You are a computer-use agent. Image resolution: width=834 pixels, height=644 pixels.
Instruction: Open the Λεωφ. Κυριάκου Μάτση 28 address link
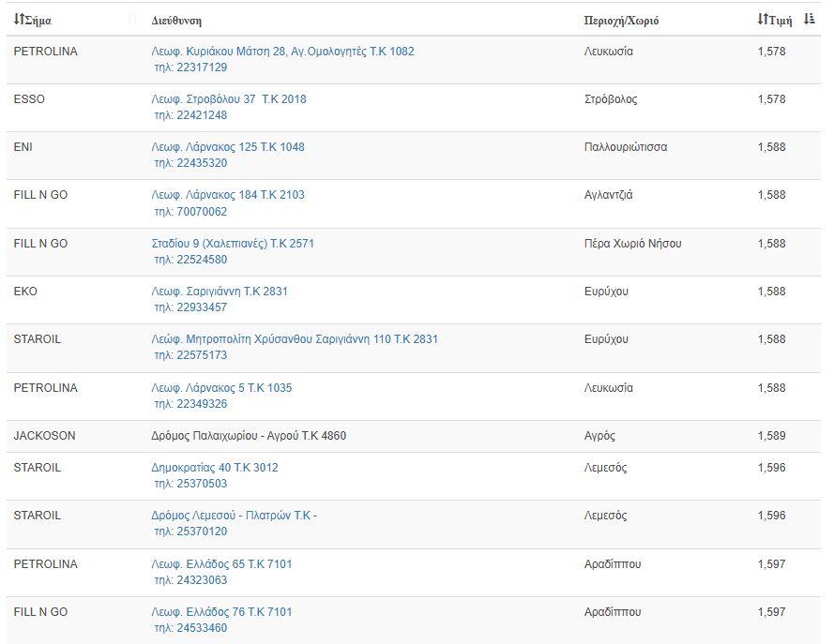click(x=282, y=52)
